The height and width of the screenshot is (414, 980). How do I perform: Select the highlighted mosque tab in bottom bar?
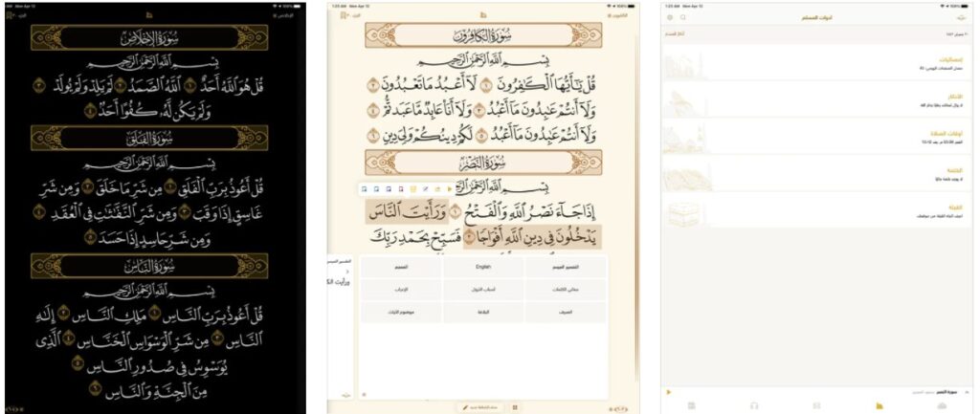click(878, 405)
